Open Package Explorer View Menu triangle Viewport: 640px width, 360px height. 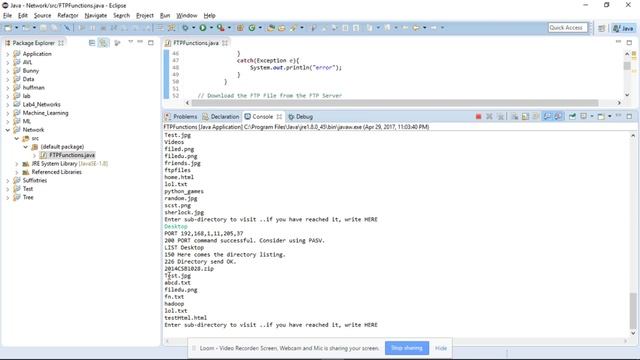click(x=130, y=42)
